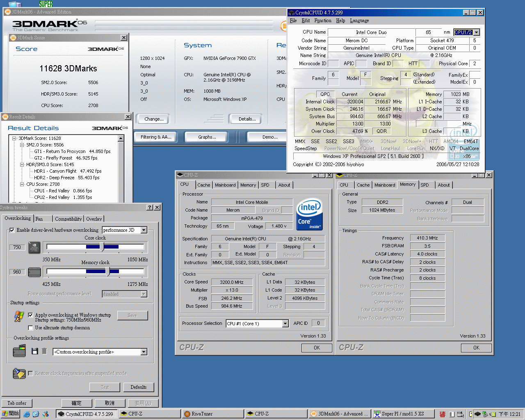Screen dimensions: 525x420
Task: Click Filtering & AA... button
Action: pos(156,137)
